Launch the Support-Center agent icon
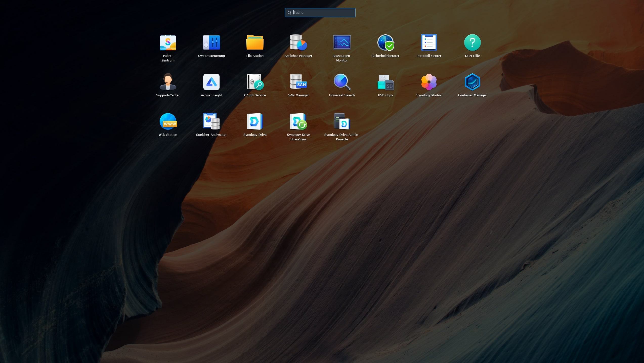Image resolution: width=644 pixels, height=363 pixels. tap(168, 82)
